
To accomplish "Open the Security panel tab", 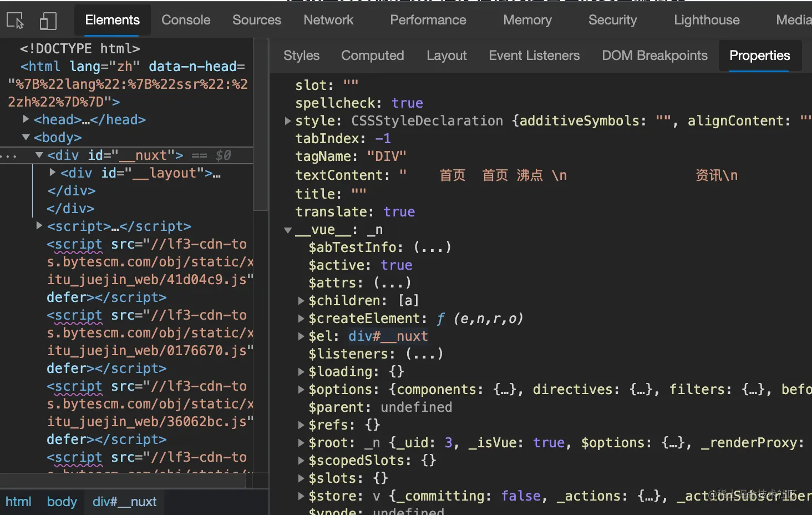I will pos(612,20).
